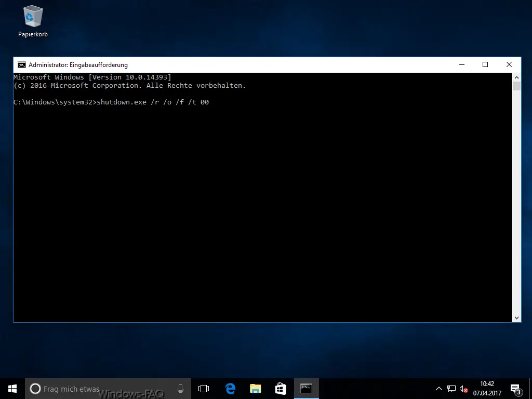Click the console scrollbar down arrow
This screenshot has width=532, height=399.
tap(516, 317)
